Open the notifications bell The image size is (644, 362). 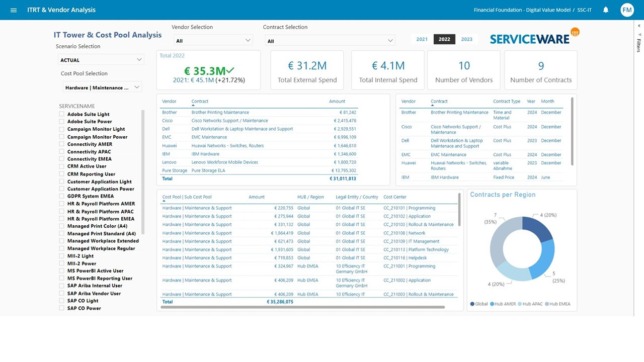606,10
